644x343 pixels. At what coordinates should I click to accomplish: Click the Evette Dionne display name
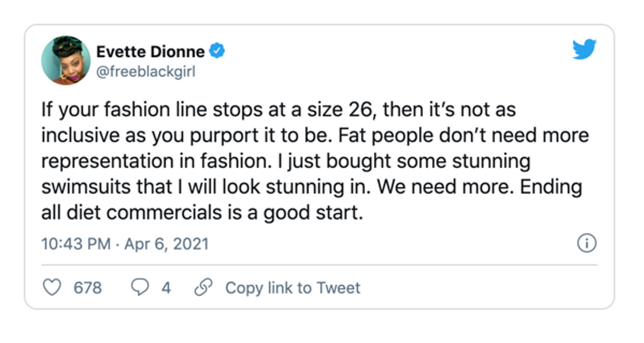[150, 52]
